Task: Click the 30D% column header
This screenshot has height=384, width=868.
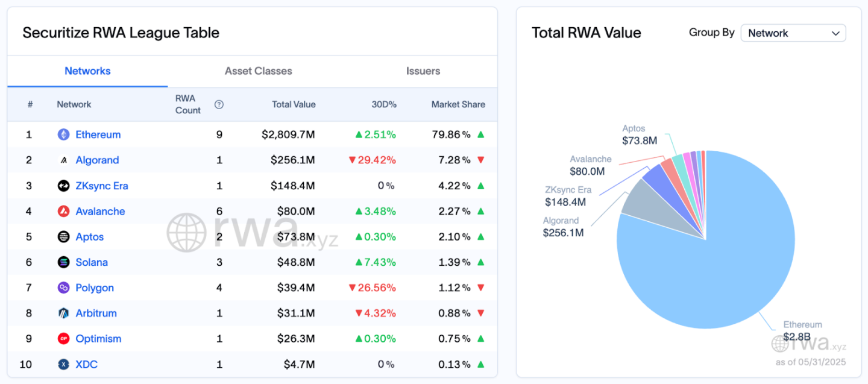Action: [x=384, y=104]
